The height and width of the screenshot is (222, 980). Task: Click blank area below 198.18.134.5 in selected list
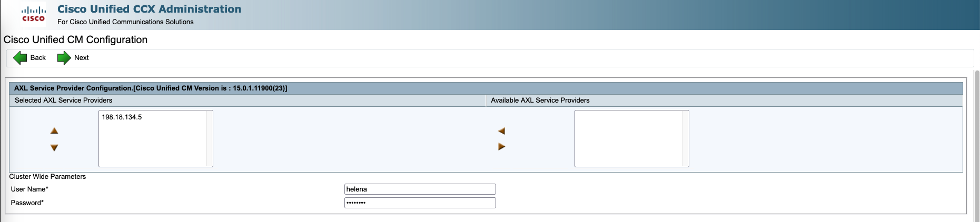coord(153,147)
